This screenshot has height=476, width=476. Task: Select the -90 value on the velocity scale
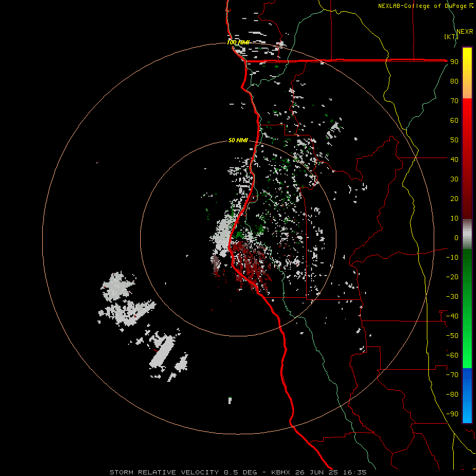[452, 414]
